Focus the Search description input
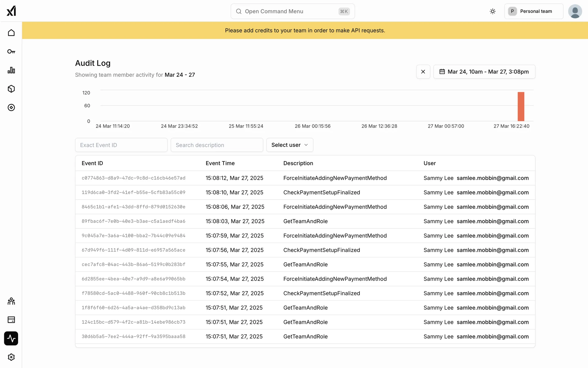The height and width of the screenshot is (368, 588). (x=217, y=145)
